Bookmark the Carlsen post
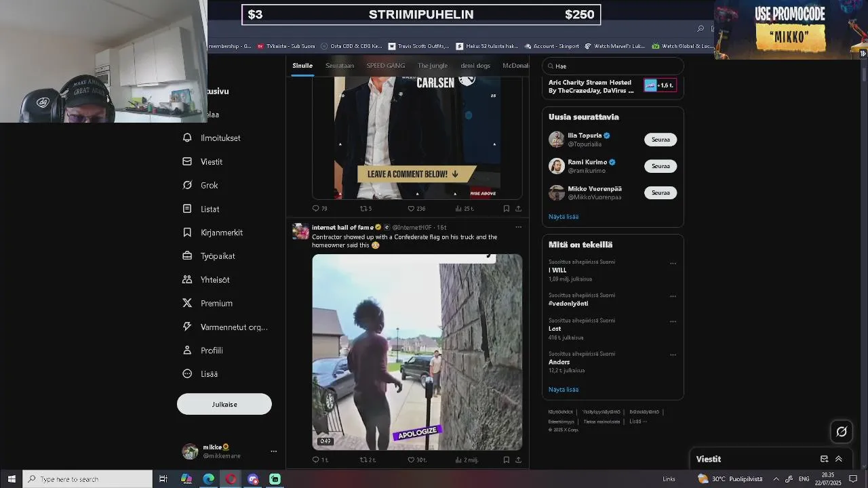Screen dimensions: 868x488 point(506,209)
